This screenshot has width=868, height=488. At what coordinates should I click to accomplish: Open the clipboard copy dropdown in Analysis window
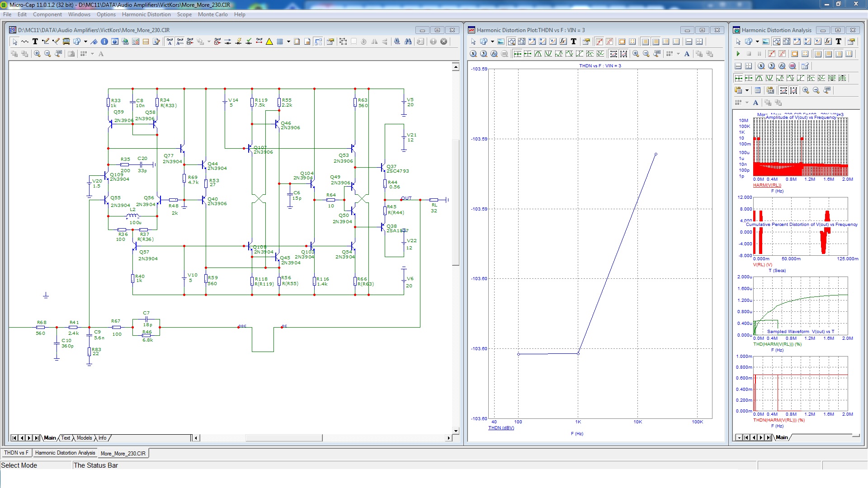pyautogui.click(x=747, y=90)
